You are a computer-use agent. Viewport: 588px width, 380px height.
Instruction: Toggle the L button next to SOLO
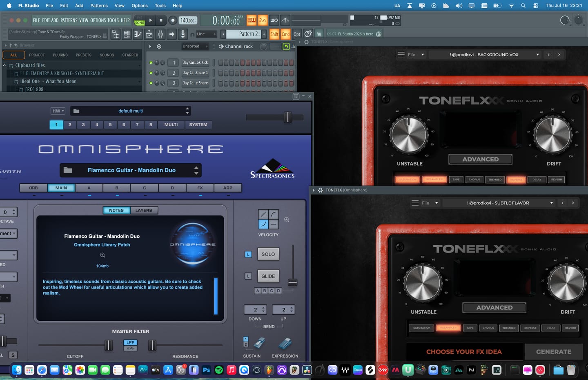coord(248,254)
